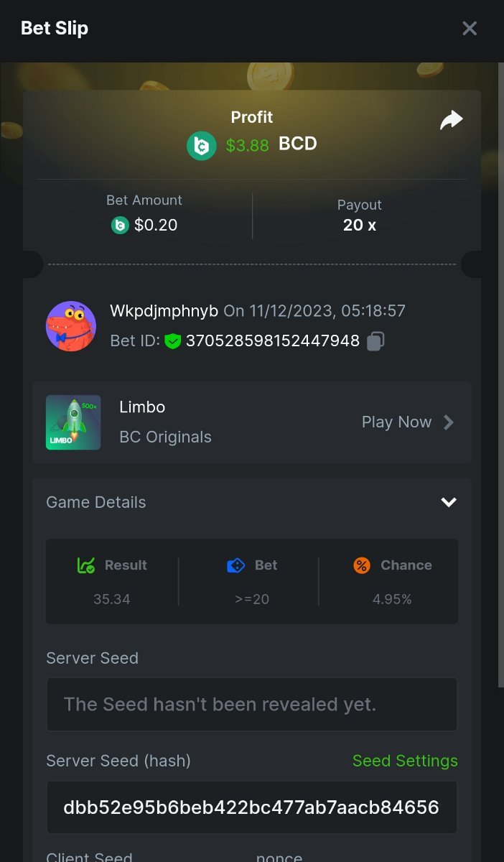
Task: Close the Bet Slip dialog
Action: (470, 28)
